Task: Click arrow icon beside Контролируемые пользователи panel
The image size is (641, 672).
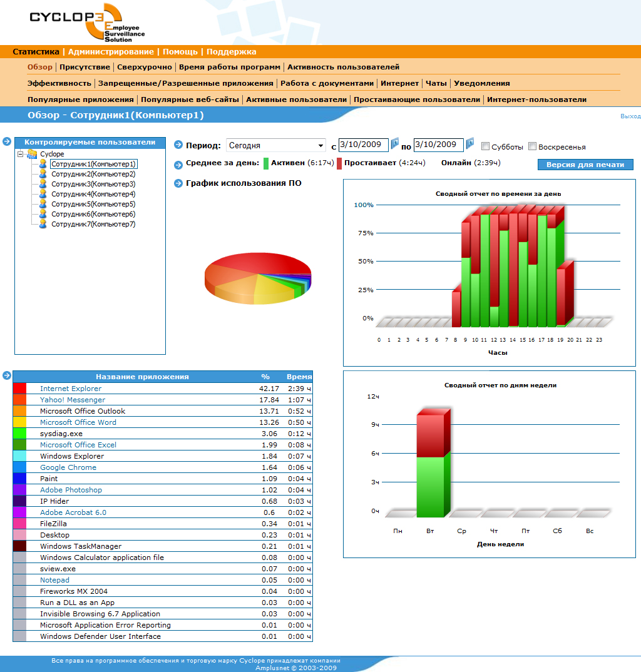Action: point(7,141)
